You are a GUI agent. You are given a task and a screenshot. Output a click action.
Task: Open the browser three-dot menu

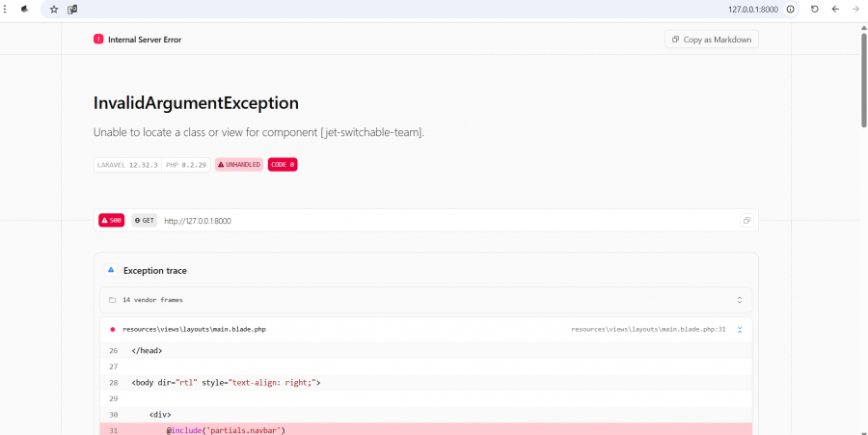coord(6,9)
